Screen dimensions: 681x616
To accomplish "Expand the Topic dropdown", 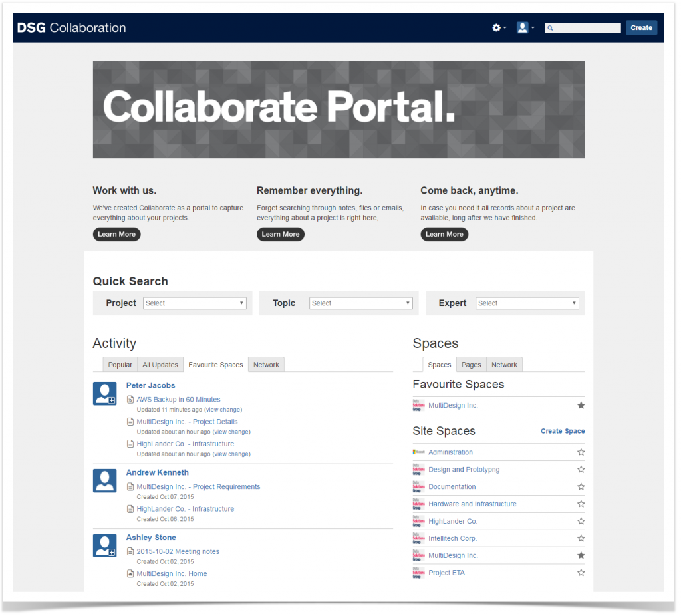I will point(360,303).
